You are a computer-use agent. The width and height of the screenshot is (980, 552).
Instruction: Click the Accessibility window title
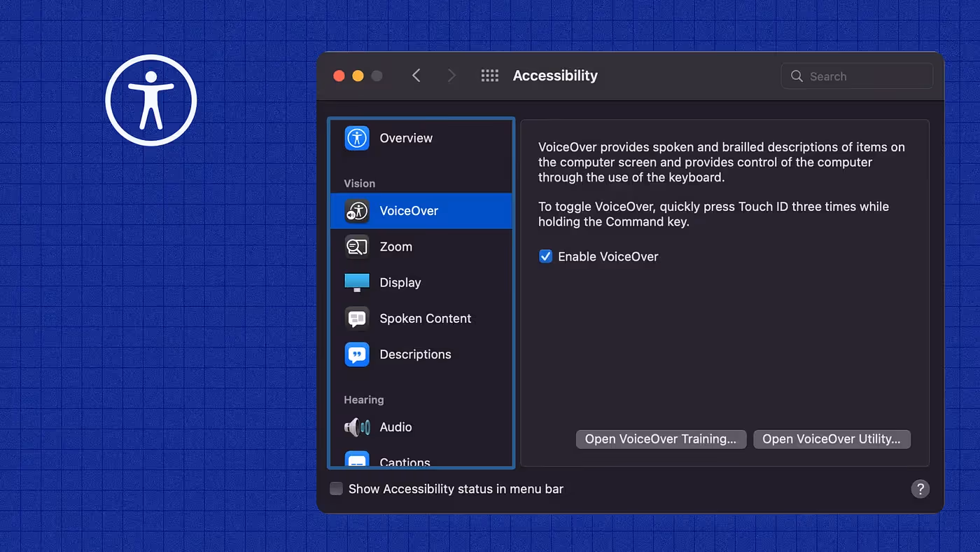555,76
